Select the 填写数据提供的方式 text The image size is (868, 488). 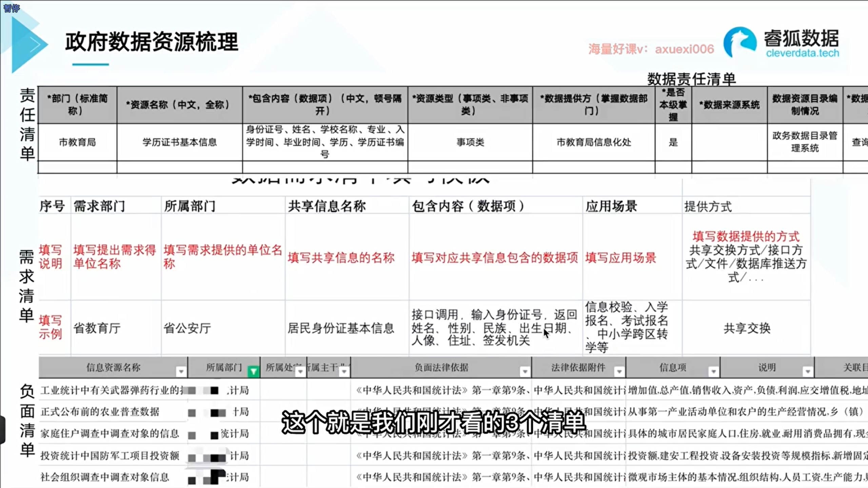pyautogui.click(x=746, y=236)
